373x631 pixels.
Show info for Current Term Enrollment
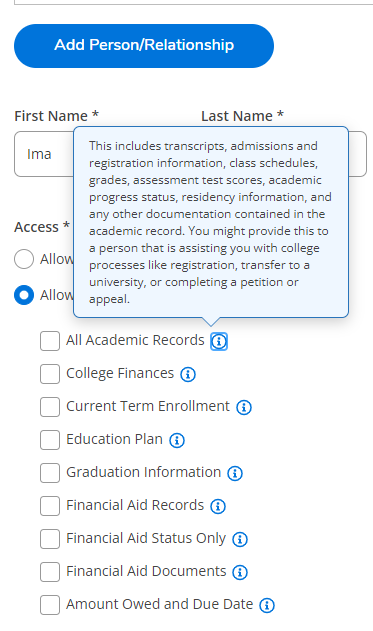tap(244, 408)
